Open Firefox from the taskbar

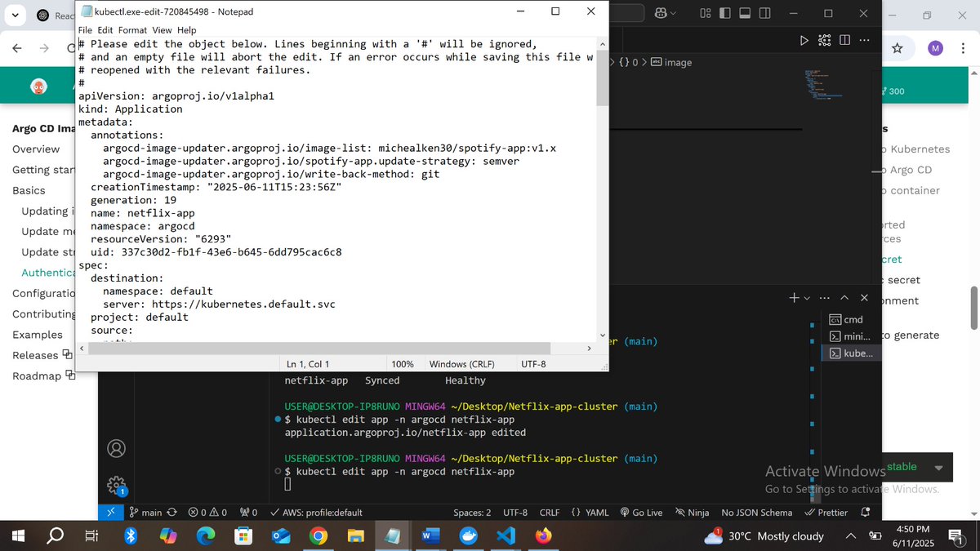point(543,536)
